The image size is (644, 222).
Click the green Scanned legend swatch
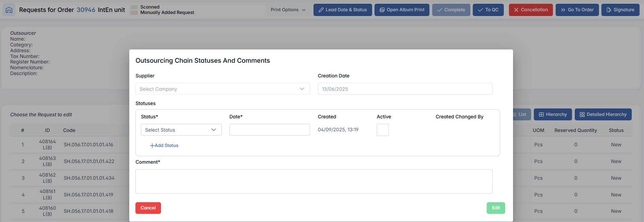tap(134, 7)
